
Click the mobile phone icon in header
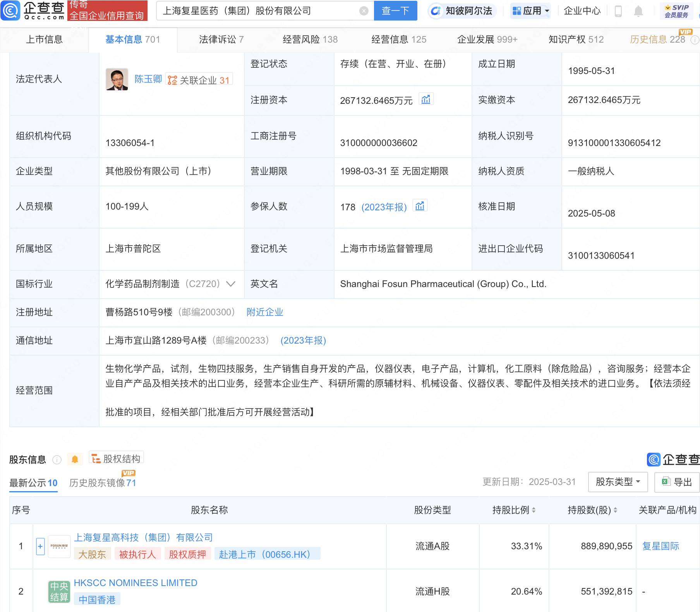[618, 11]
